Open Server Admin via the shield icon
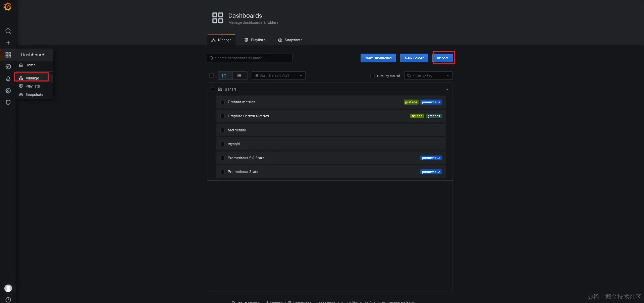Image resolution: width=644 pixels, height=303 pixels. pyautogui.click(x=8, y=103)
